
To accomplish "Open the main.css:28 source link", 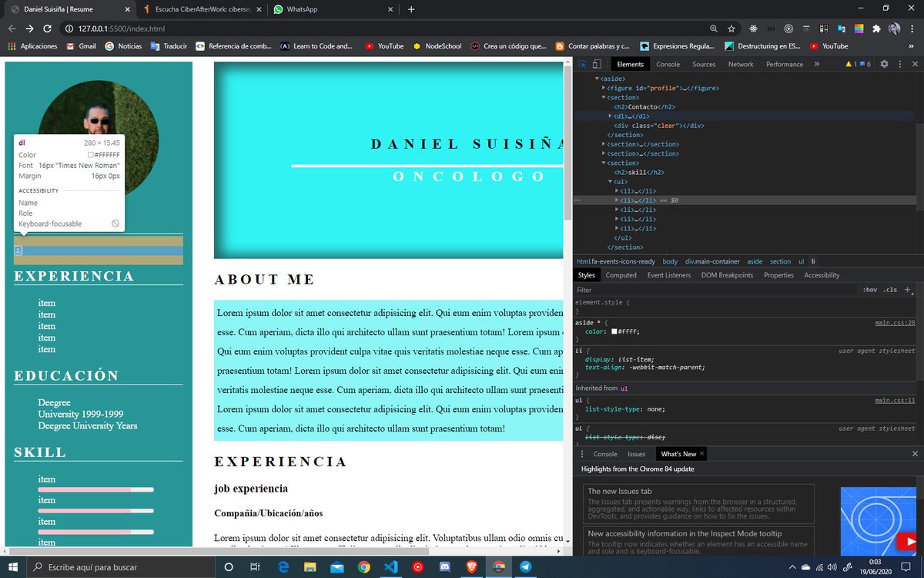I will [x=895, y=322].
